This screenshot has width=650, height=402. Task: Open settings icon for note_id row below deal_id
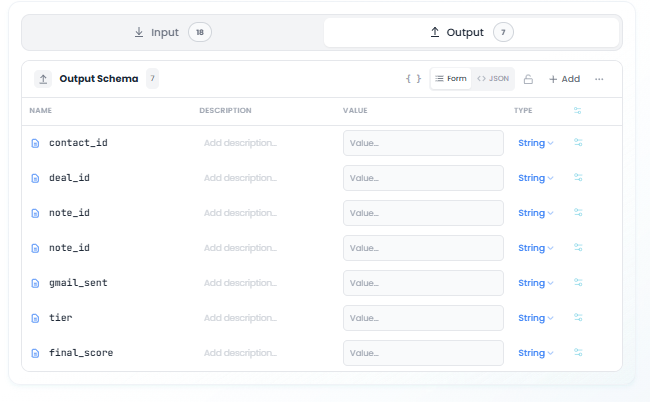(578, 212)
